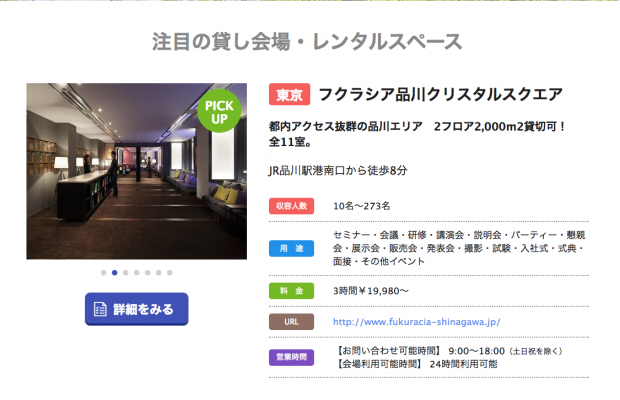Click the 3時間￥19,980〜 price text
The width and height of the screenshot is (620, 400).
[x=370, y=291]
